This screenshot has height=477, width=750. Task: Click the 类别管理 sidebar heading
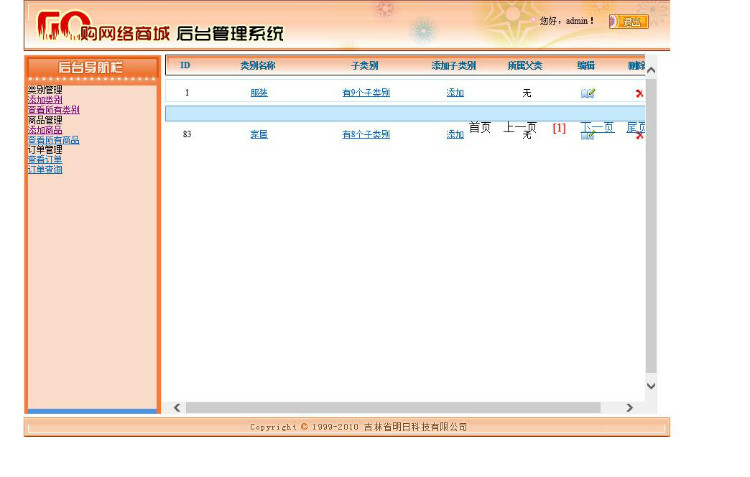pos(45,89)
